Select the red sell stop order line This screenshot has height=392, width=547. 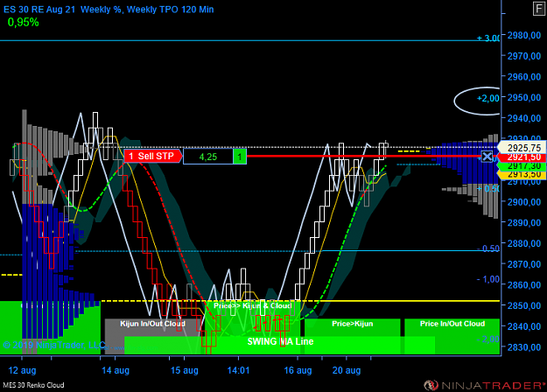[x=363, y=156]
